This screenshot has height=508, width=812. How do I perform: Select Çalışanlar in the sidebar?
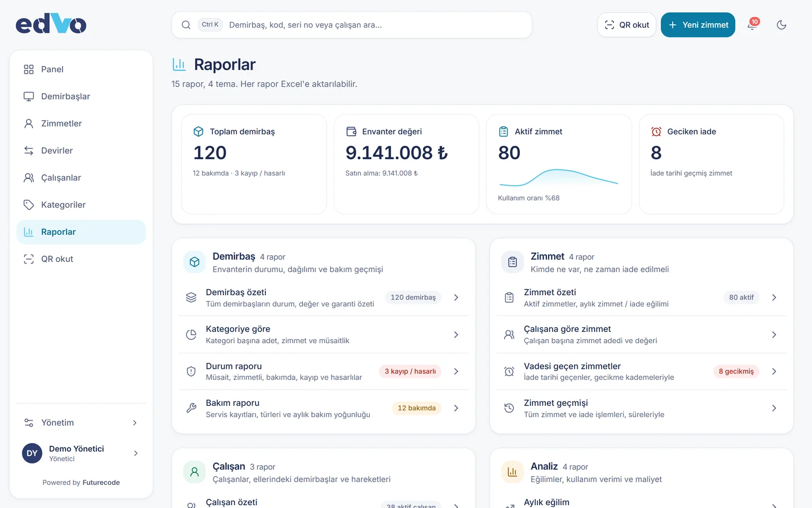(x=81, y=178)
